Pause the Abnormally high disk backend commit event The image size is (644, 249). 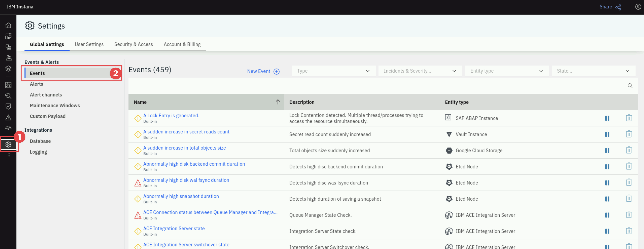click(607, 167)
